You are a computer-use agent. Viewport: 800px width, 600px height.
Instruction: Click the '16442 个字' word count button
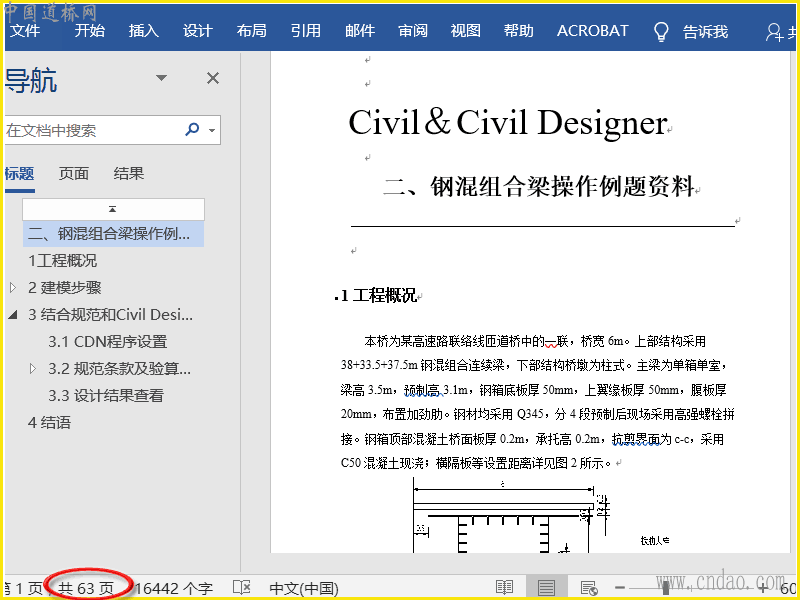[x=174, y=588]
